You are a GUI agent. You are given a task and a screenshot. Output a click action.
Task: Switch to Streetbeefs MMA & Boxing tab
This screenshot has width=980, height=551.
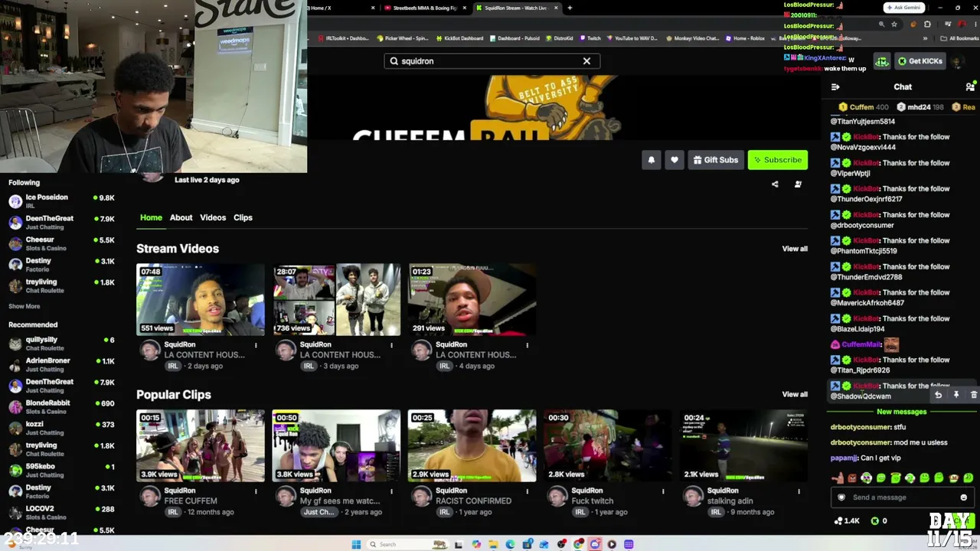click(x=424, y=8)
